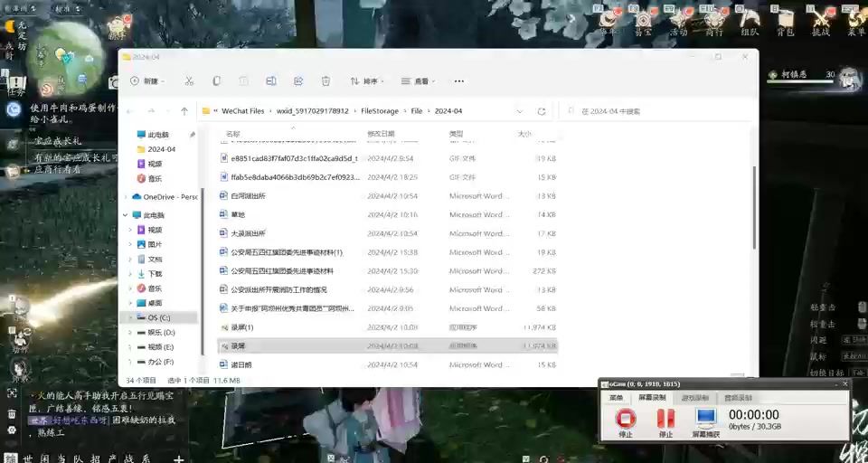Click the game fullscreen arrows icon on left edge
This screenshot has height=463, width=868.
[12, 392]
